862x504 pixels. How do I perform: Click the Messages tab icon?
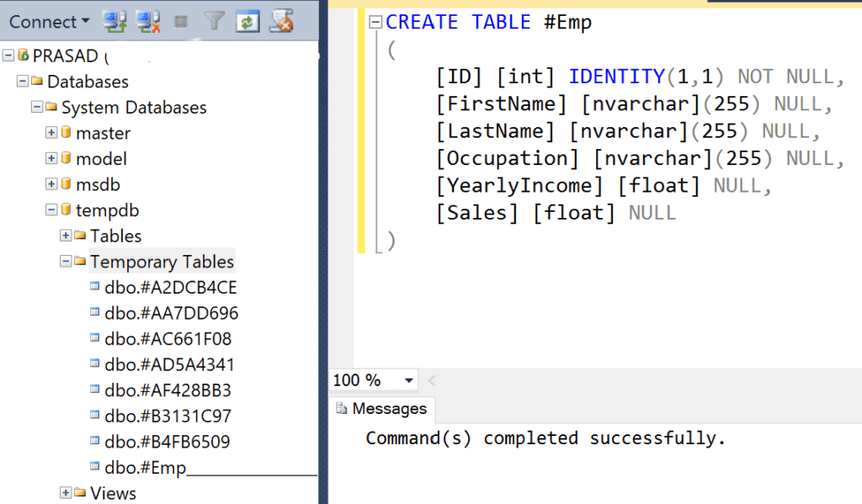[341, 408]
